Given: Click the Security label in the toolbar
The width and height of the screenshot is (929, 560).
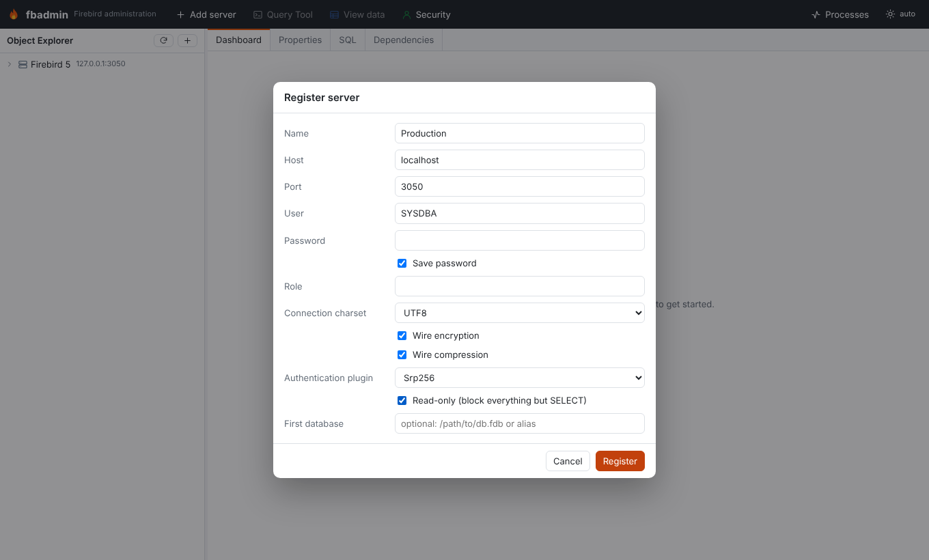Looking at the screenshot, I should point(433,14).
